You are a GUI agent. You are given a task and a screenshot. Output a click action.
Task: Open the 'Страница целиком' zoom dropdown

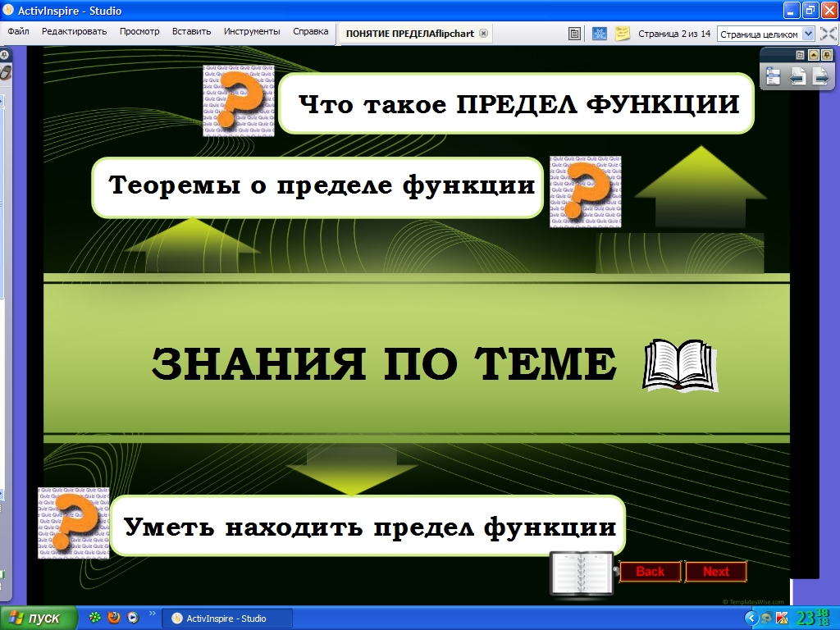[x=808, y=34]
